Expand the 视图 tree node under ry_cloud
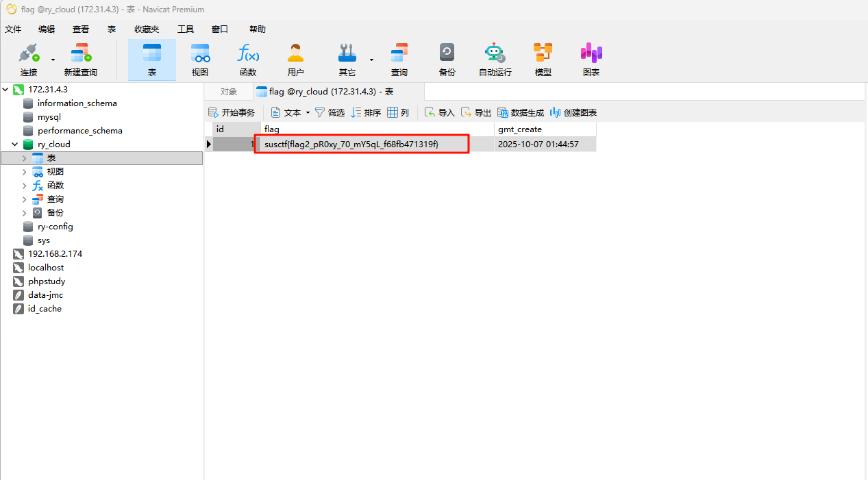Viewport: 868px width, 480px height. pos(25,172)
